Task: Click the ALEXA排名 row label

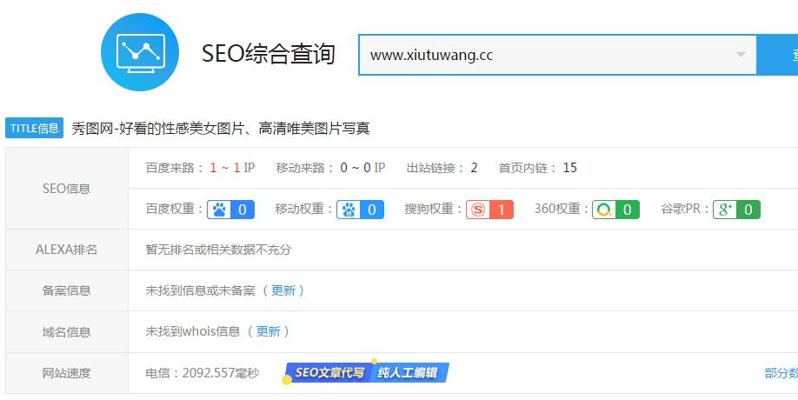Action: 67,250
